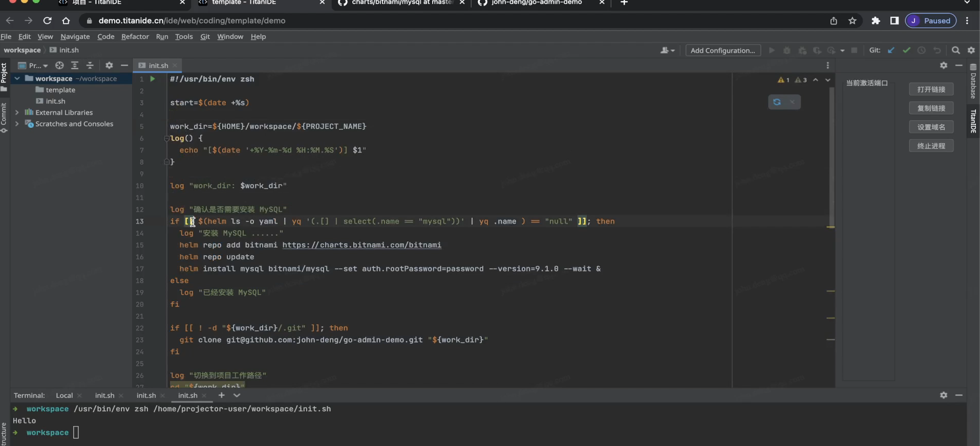
Task: Click the browser address bar URL
Action: tap(192, 21)
